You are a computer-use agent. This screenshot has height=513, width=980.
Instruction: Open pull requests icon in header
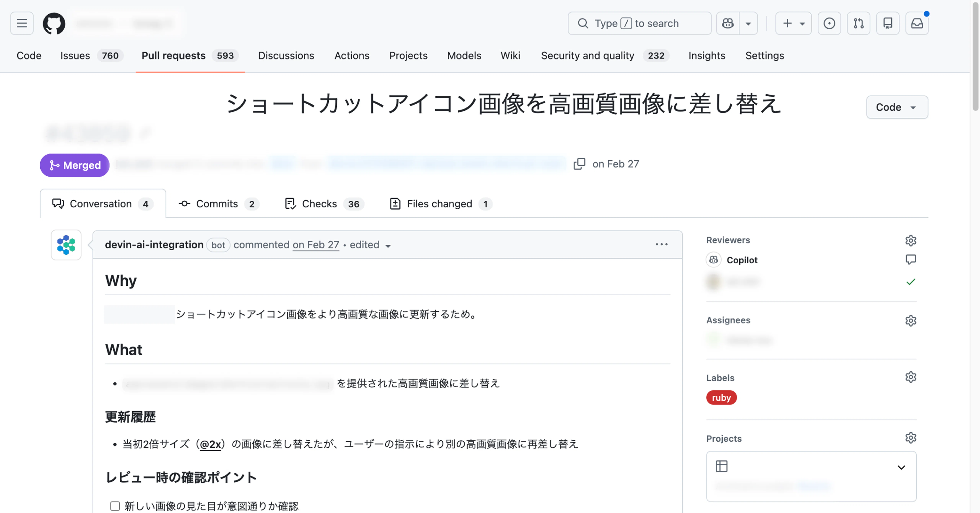point(859,23)
